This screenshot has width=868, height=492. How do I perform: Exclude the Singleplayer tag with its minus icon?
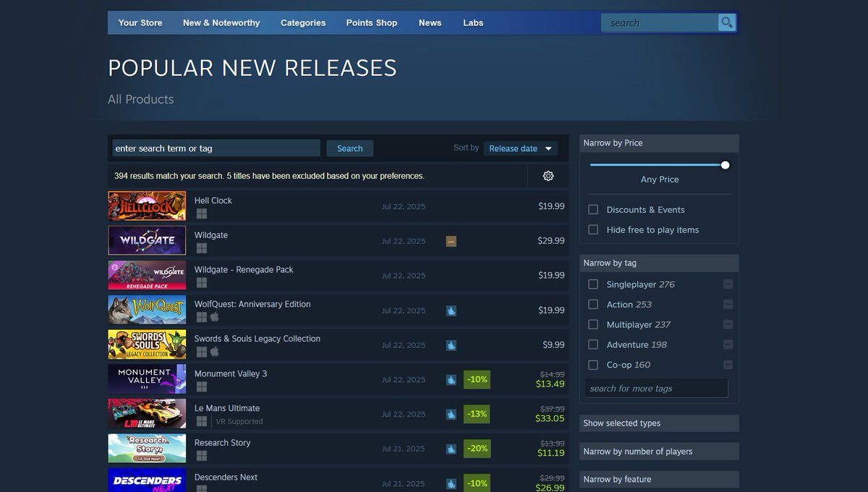[728, 284]
